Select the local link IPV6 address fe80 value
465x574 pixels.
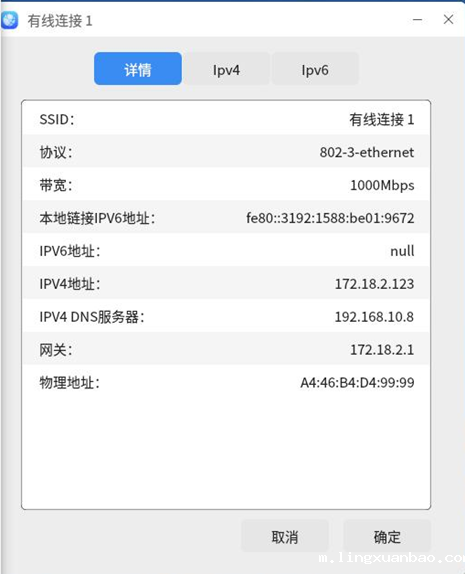(330, 218)
